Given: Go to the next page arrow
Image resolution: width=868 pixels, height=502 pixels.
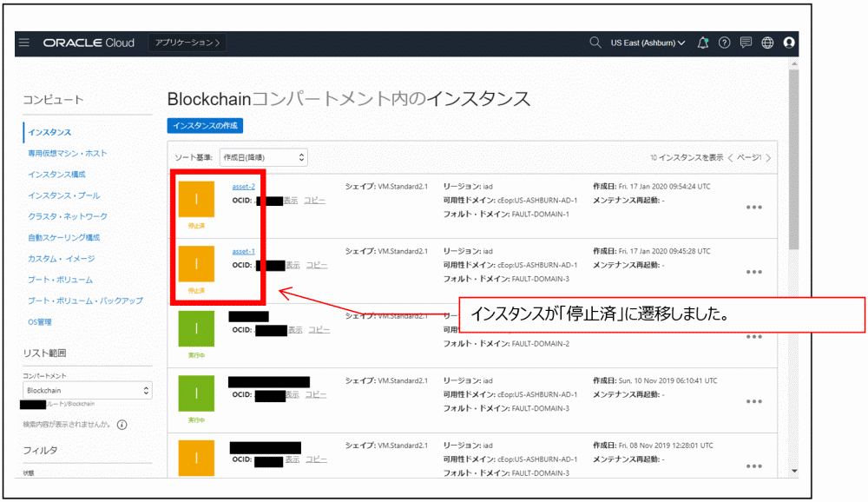Looking at the screenshot, I should coord(768,158).
